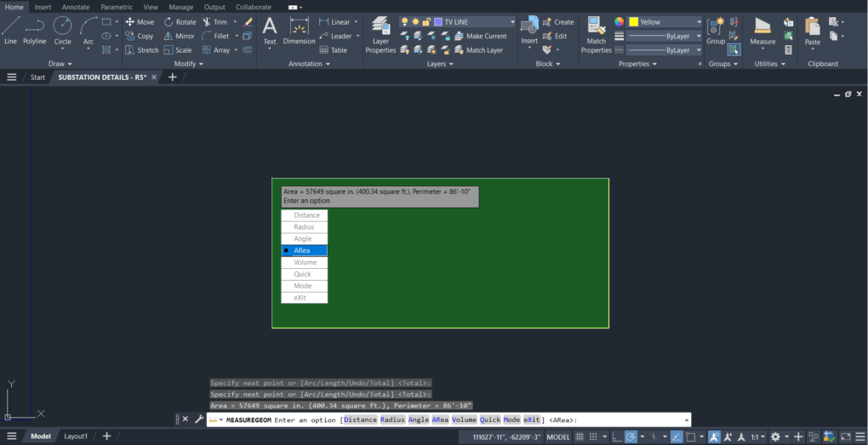
Task: Select the Mirror tool
Action: tap(180, 36)
